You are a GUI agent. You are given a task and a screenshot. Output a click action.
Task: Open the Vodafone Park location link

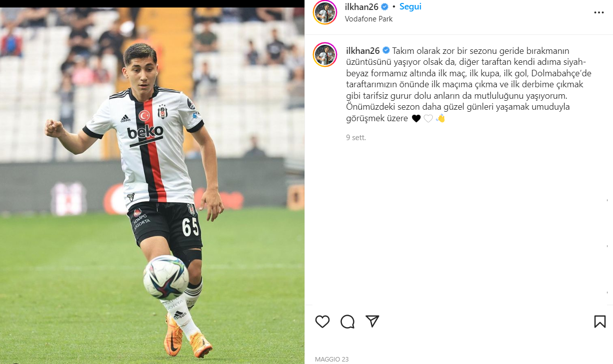coord(369,19)
